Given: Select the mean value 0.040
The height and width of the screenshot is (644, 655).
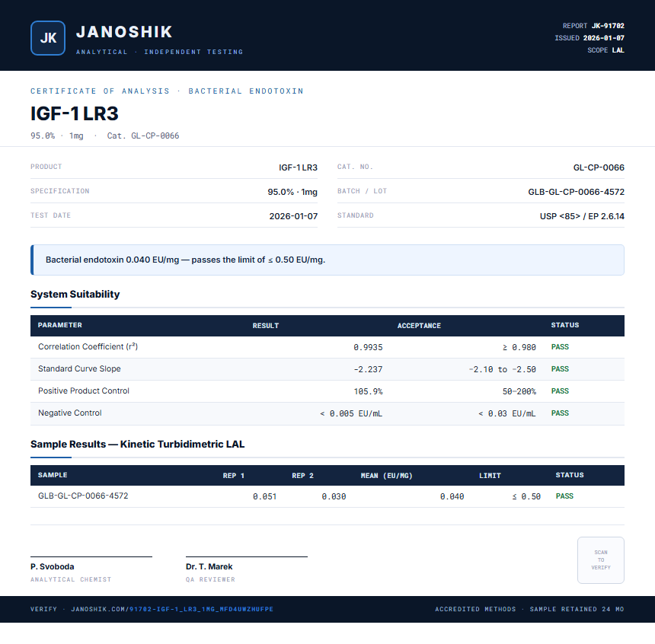Looking at the screenshot, I should coord(452,496).
